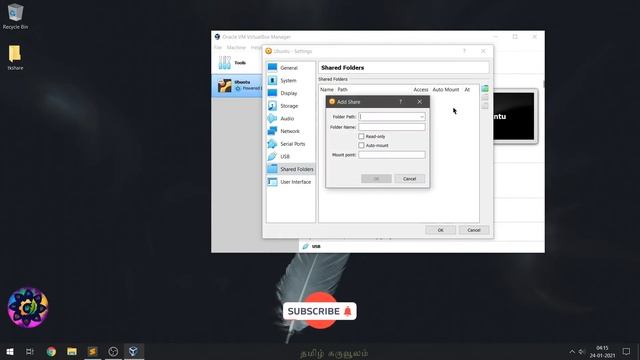Open Sublime Text from taskbar
The image size is (640, 360).
pos(93,351)
